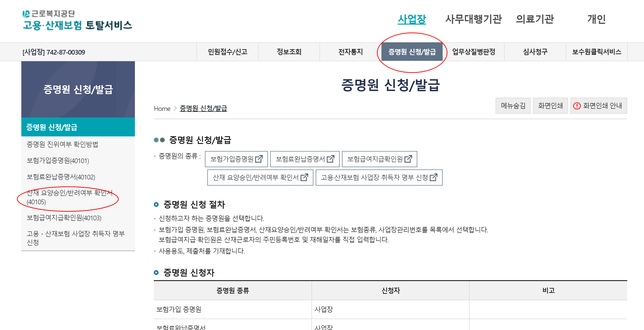The image size is (644, 330).
Task: Open 보험가입증명원(40101) sidebar item
Action: click(x=58, y=161)
